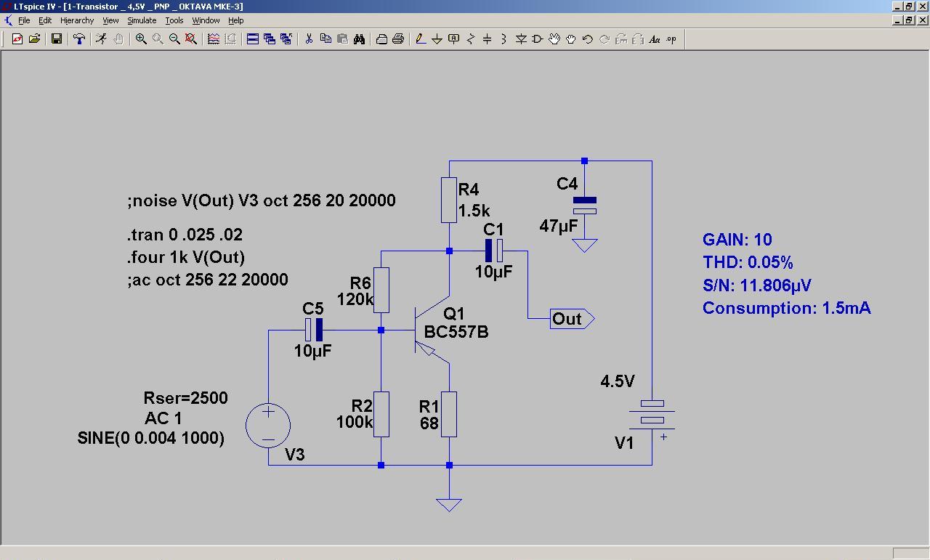The image size is (930, 560).
Task: Zoom to fit with the crossed magnifier
Action: (191, 39)
